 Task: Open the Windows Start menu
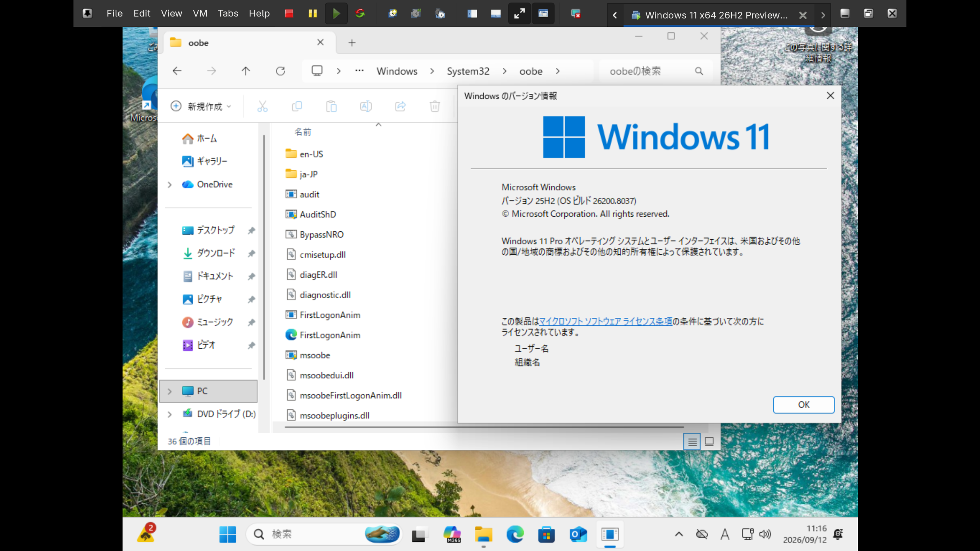(227, 534)
